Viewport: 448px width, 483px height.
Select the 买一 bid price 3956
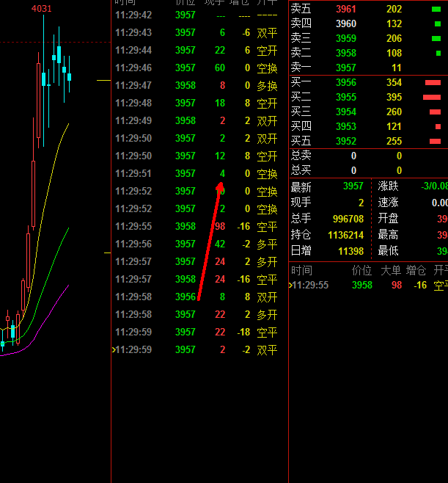pos(345,83)
